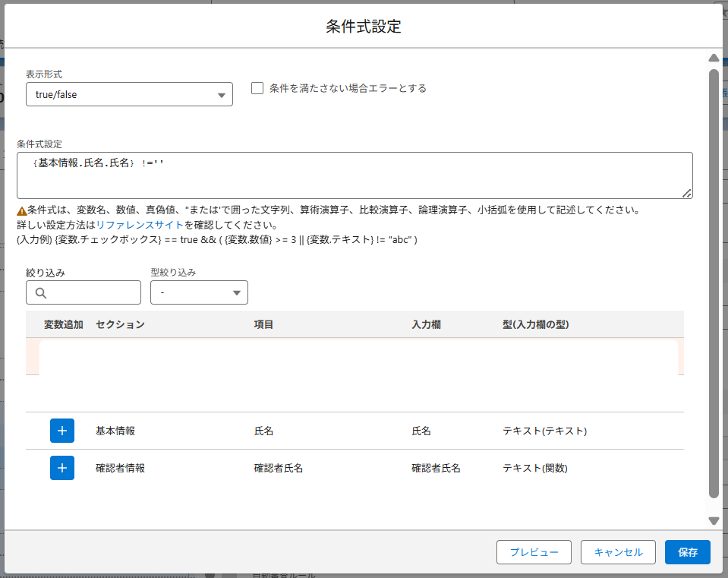This screenshot has height=578, width=728.
Task: Save the condition with the 保存 button
Action: (x=687, y=552)
